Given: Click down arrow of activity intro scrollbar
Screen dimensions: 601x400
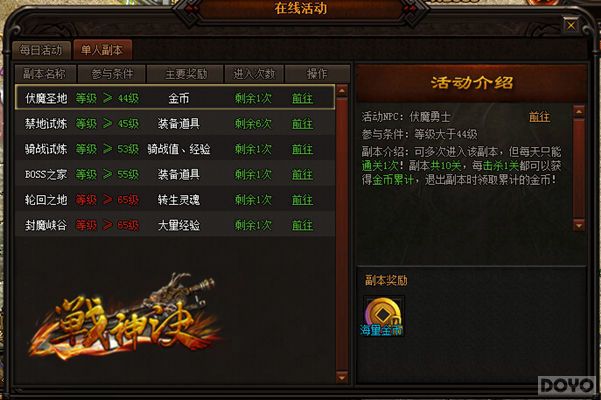Looking at the screenshot, I should point(579,225).
